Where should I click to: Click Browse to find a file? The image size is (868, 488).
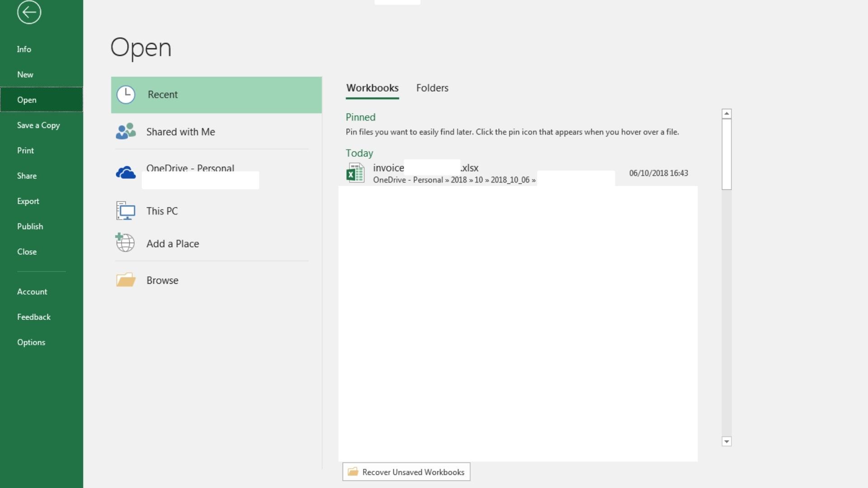point(217,280)
